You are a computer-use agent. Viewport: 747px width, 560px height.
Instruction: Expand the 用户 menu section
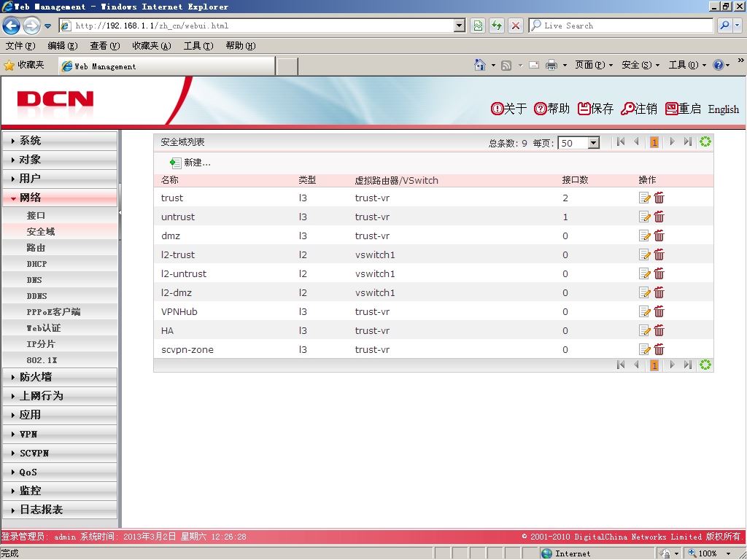60,179
